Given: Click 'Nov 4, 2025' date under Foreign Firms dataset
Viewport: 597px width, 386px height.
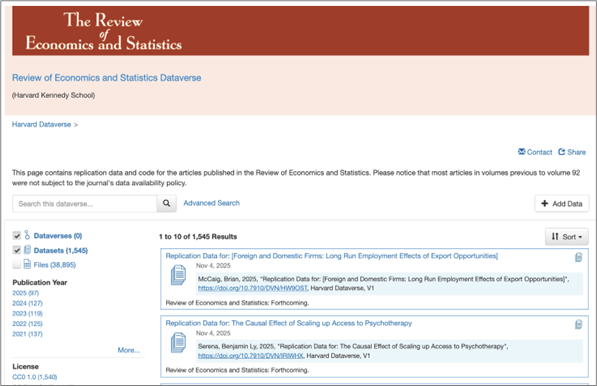Looking at the screenshot, I should coord(213,265).
